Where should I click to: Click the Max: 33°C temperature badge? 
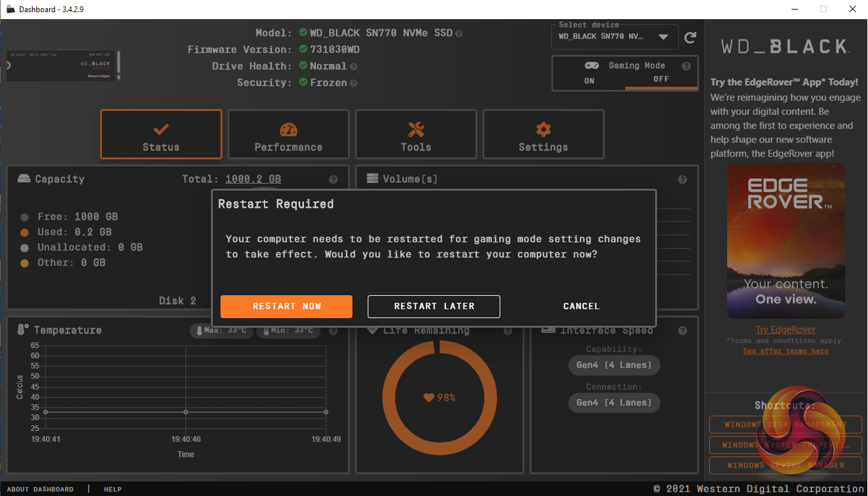221,331
